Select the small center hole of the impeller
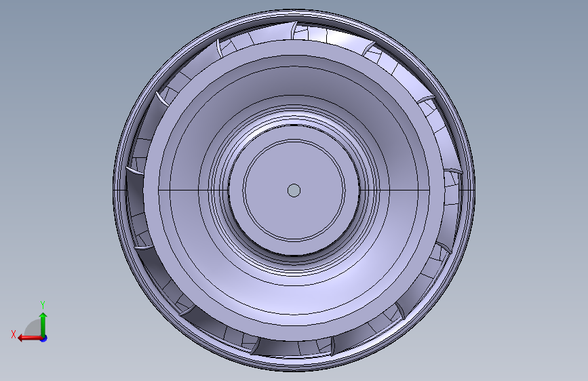The width and height of the screenshot is (588, 381). pyautogui.click(x=294, y=190)
